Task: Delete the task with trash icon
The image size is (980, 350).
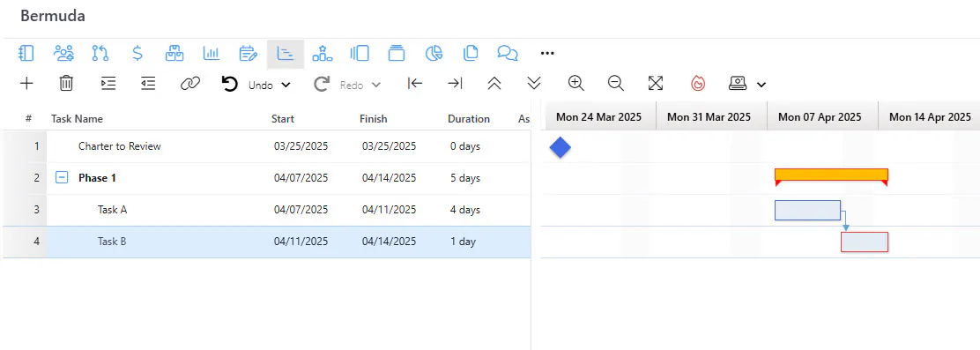Action: tap(66, 84)
